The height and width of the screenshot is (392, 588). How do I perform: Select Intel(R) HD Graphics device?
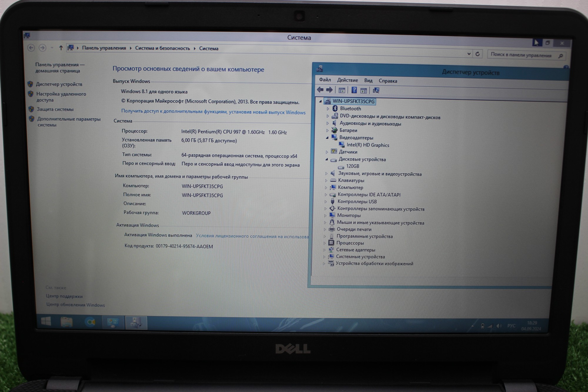[367, 145]
